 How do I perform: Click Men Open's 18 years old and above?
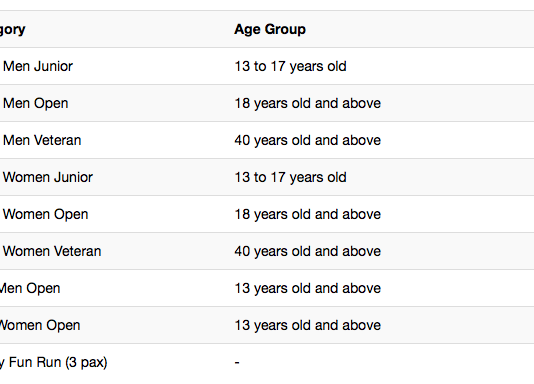pos(308,103)
